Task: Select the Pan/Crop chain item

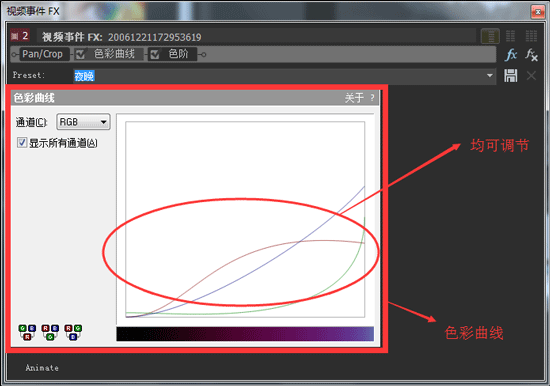Action: tap(42, 54)
